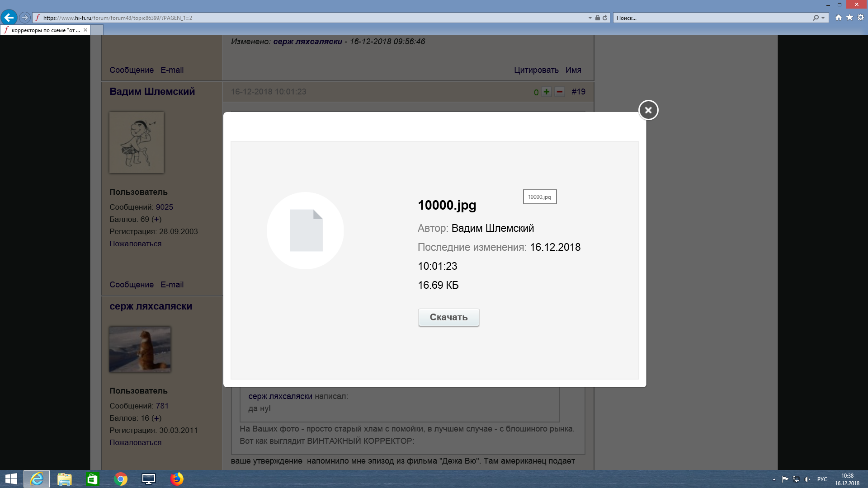Go back with browser back arrow
The width and height of the screenshot is (868, 488).
9,18
